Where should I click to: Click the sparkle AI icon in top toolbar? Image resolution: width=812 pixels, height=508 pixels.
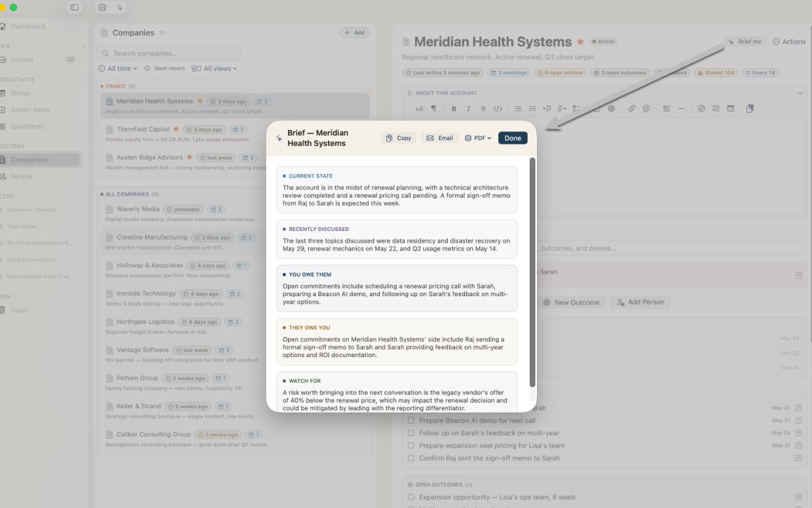(119, 7)
